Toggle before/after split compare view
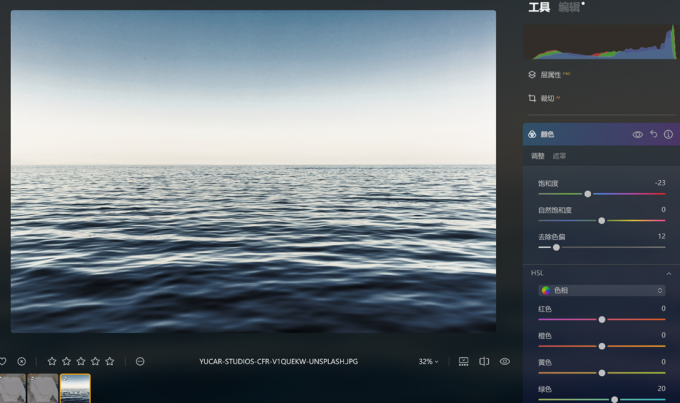Image resolution: width=680 pixels, height=403 pixels. (484, 361)
